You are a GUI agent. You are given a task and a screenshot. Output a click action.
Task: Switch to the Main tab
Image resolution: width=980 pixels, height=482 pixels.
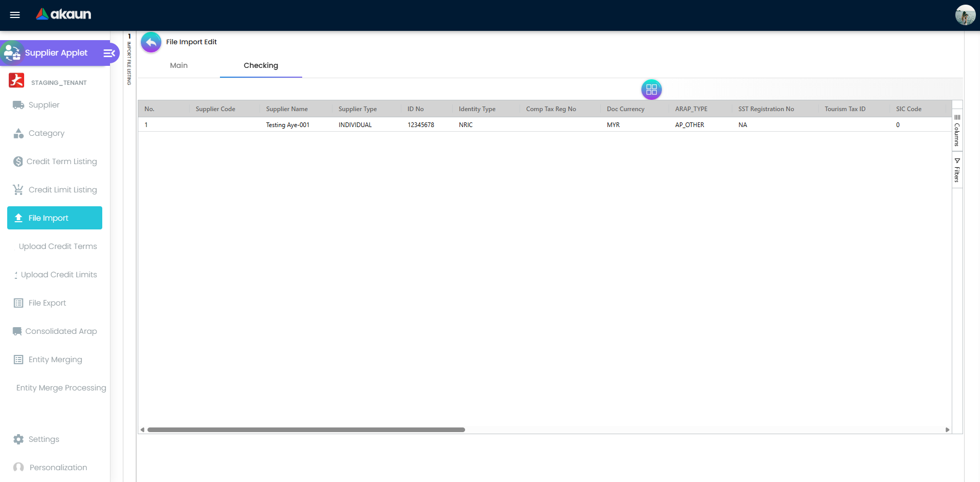[178, 66]
